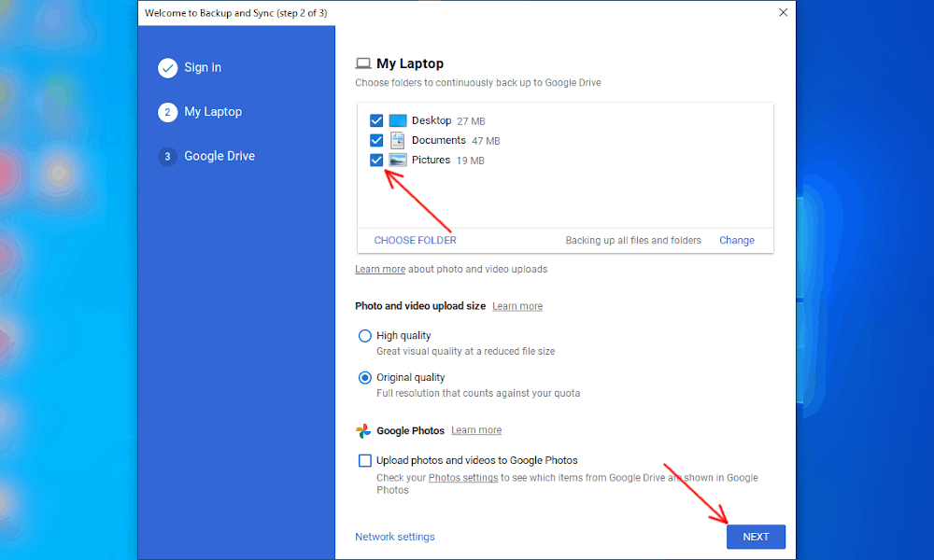
Task: Select the High quality upload option
Action: click(364, 336)
